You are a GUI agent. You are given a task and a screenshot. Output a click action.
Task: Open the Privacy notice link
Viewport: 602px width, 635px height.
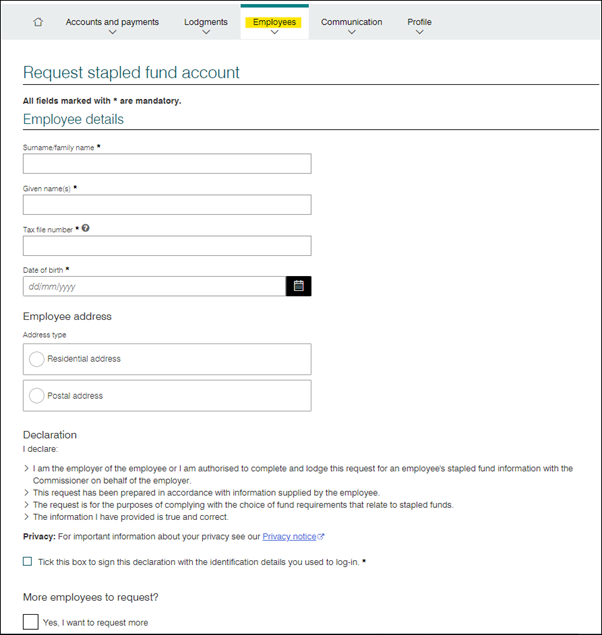pyautogui.click(x=288, y=537)
